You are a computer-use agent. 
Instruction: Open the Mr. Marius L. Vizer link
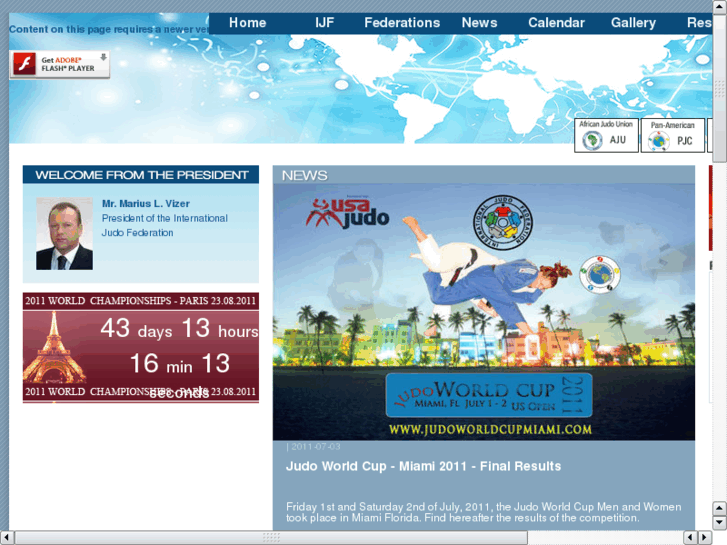pos(146,204)
